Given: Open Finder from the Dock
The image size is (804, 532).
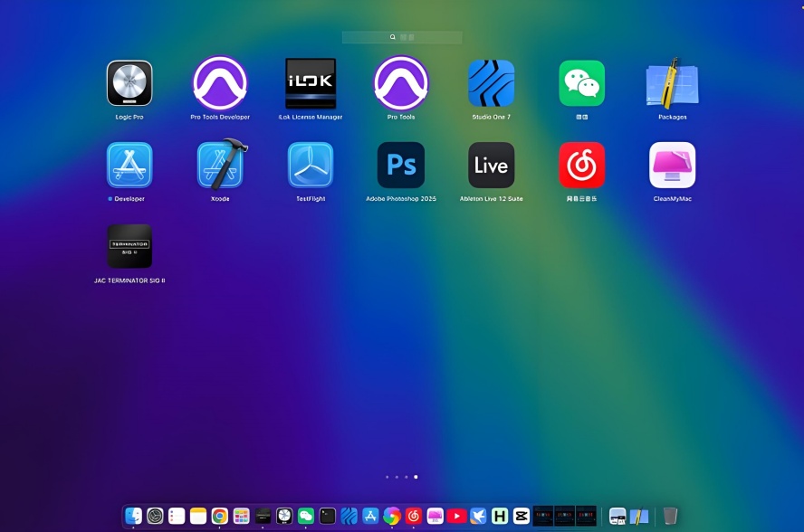Looking at the screenshot, I should [133, 516].
